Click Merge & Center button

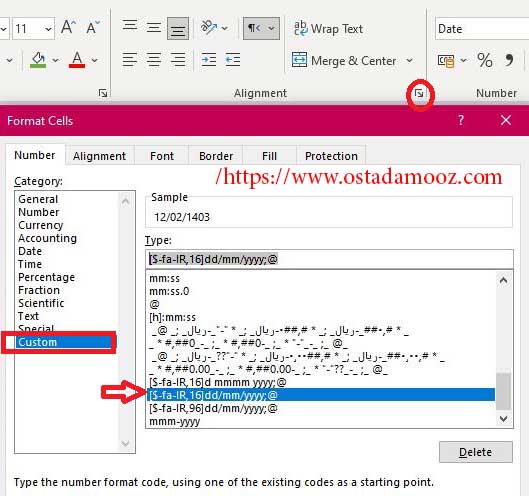pos(343,61)
